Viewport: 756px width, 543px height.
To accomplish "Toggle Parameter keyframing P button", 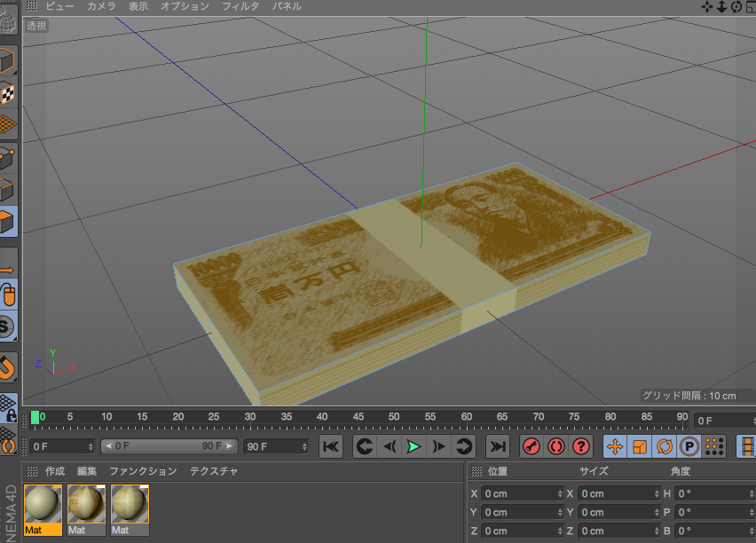I will (689, 446).
